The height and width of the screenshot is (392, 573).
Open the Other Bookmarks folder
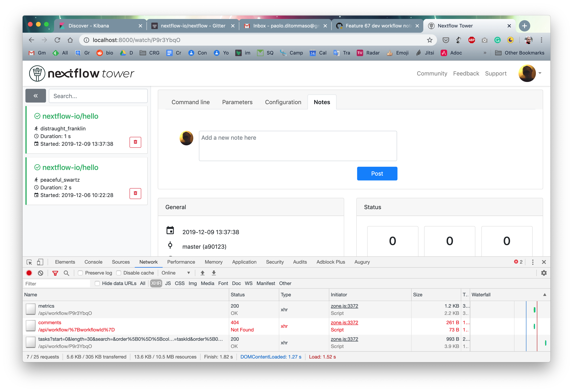[519, 53]
